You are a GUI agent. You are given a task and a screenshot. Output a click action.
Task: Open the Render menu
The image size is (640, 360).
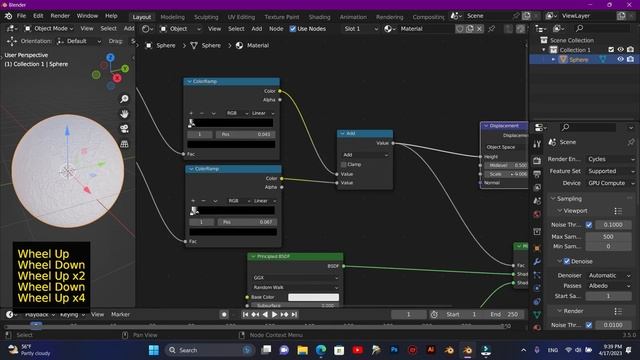click(60, 16)
